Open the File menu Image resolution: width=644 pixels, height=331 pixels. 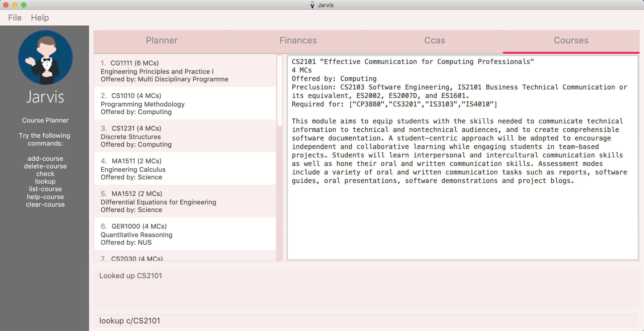15,18
